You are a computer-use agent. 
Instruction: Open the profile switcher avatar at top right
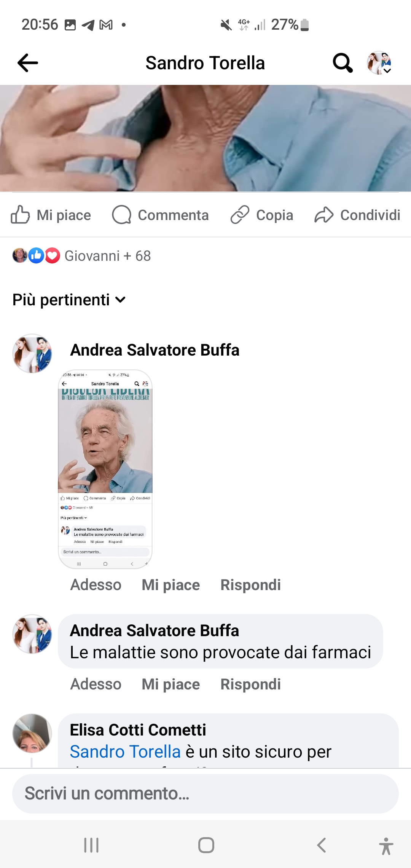(379, 63)
